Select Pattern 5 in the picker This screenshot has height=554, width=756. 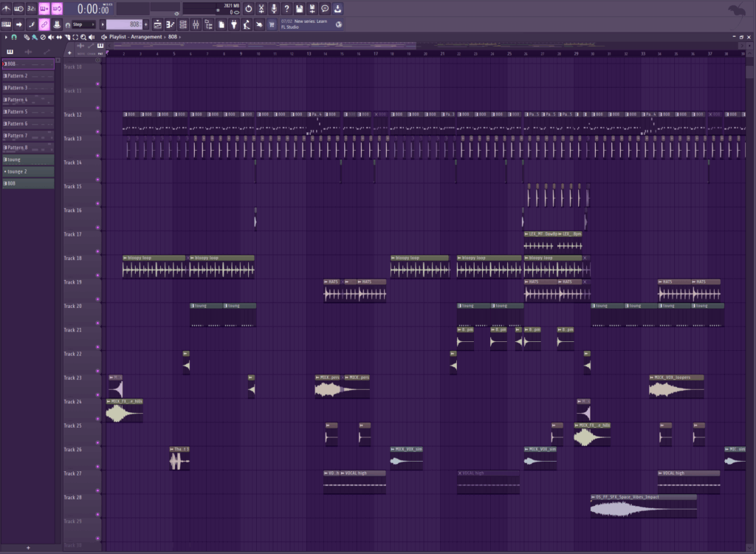(x=29, y=112)
